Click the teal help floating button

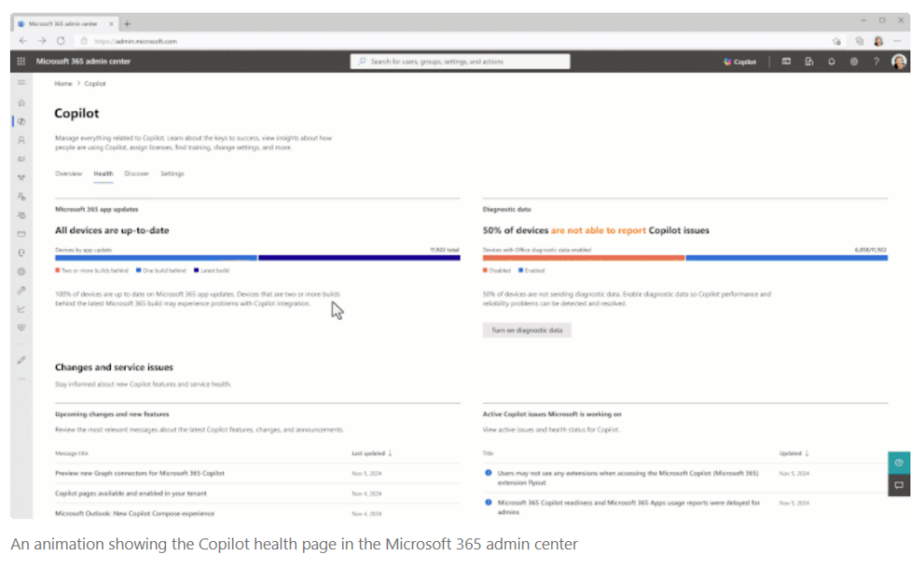(900, 463)
